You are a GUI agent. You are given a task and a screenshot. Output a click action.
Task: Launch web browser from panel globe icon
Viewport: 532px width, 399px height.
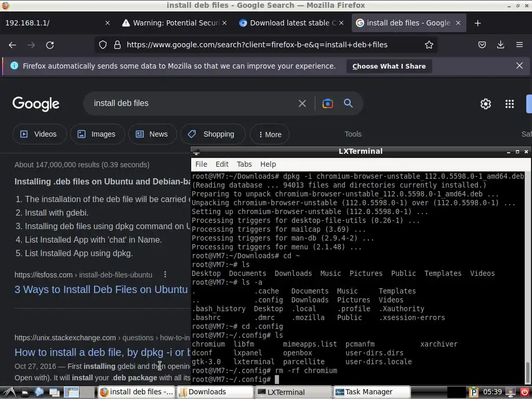(38, 392)
